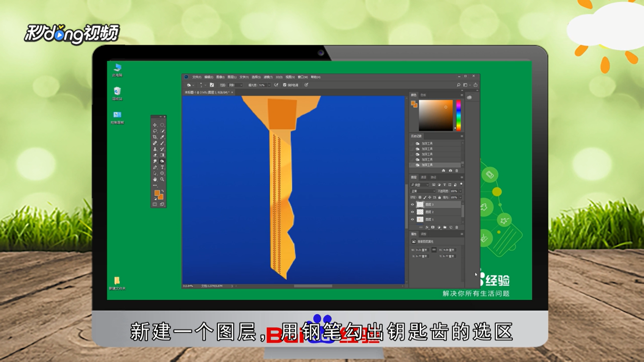
Task: Select the Horizontal Type tool
Action: pyautogui.click(x=162, y=167)
